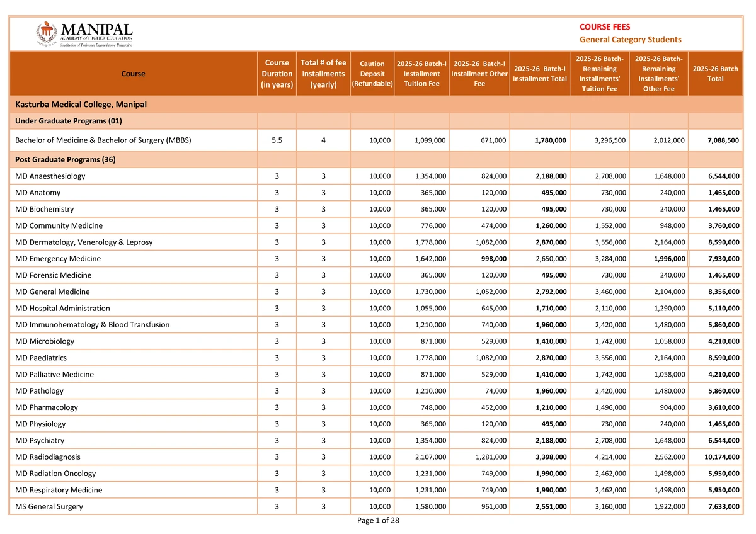756x534 pixels.
Task: Select the 'COURSE FEES' heading
Action: click(x=604, y=27)
